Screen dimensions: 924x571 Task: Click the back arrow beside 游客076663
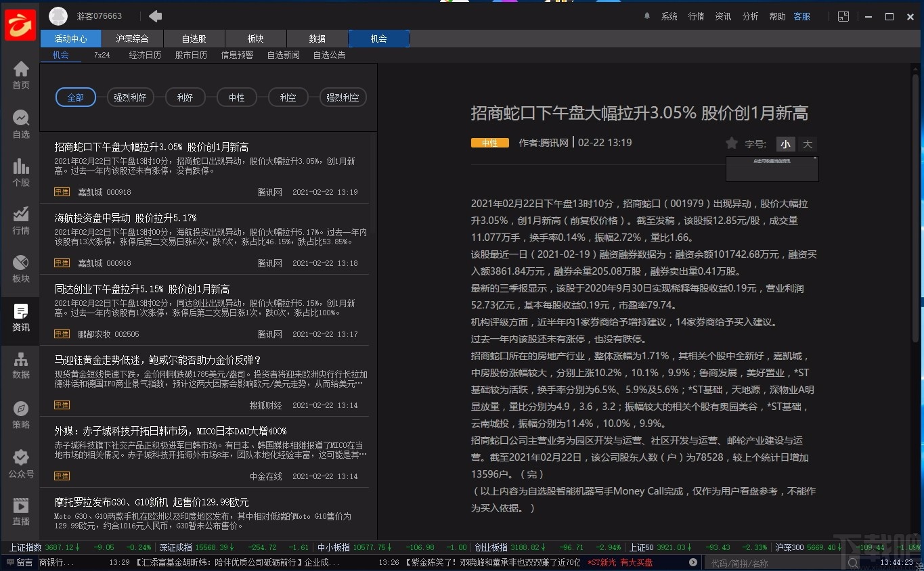[x=155, y=16]
